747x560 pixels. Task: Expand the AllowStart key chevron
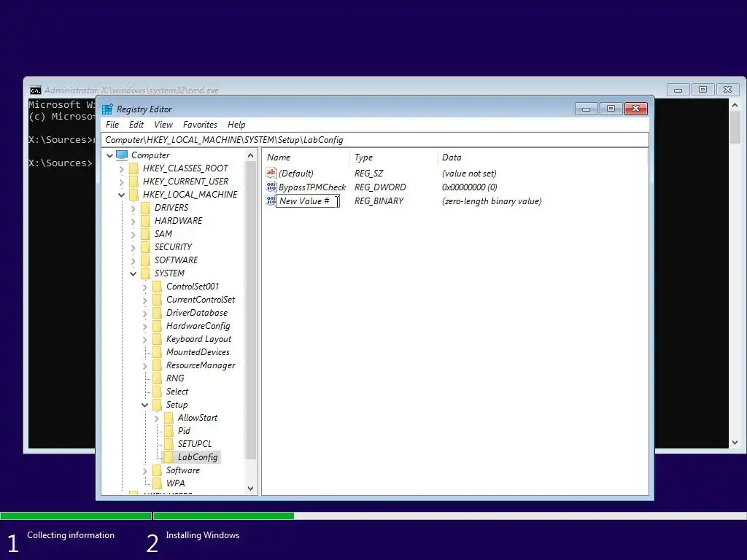point(157,419)
